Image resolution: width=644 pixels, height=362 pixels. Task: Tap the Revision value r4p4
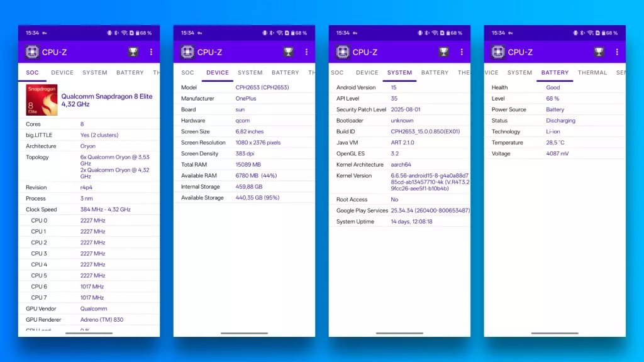tap(86, 187)
